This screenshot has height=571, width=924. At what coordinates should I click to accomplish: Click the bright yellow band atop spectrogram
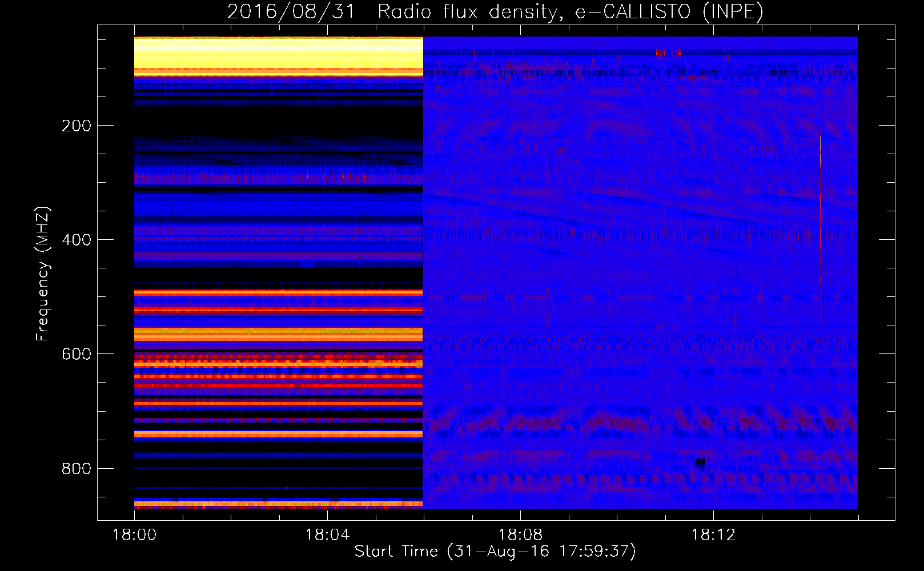[x=279, y=56]
